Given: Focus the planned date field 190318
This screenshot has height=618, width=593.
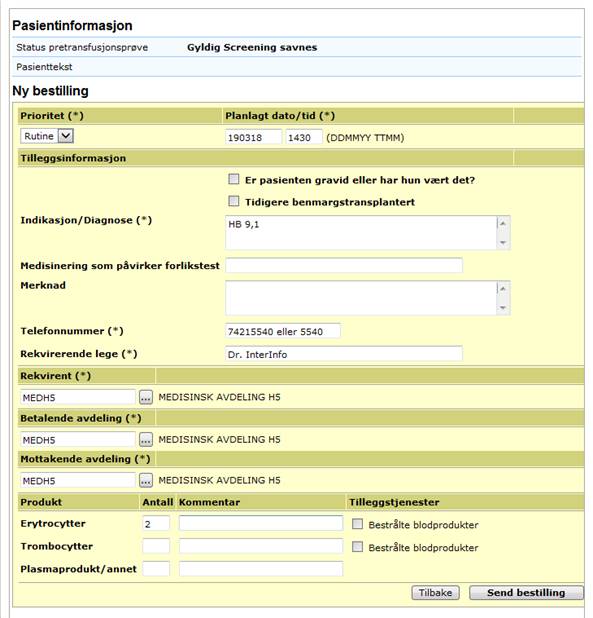Looking at the screenshot, I should pyautogui.click(x=253, y=137).
